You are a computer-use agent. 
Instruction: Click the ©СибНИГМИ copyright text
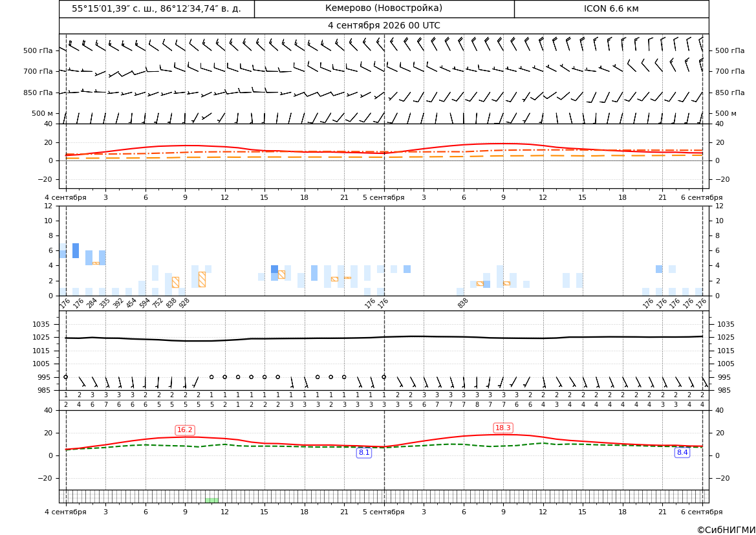726,530
